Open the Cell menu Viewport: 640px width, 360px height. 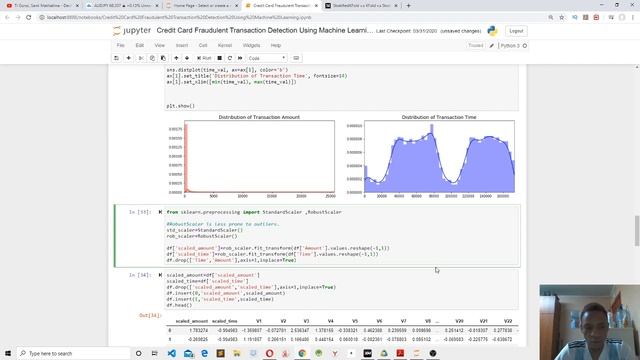203,45
